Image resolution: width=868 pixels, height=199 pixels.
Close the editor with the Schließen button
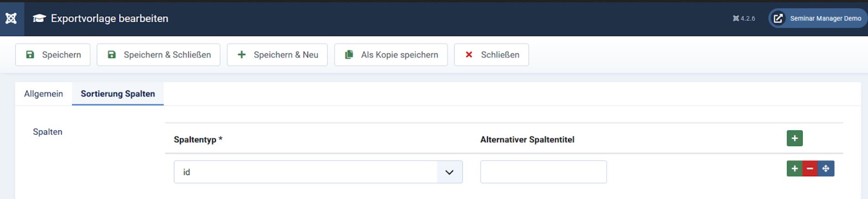click(491, 55)
